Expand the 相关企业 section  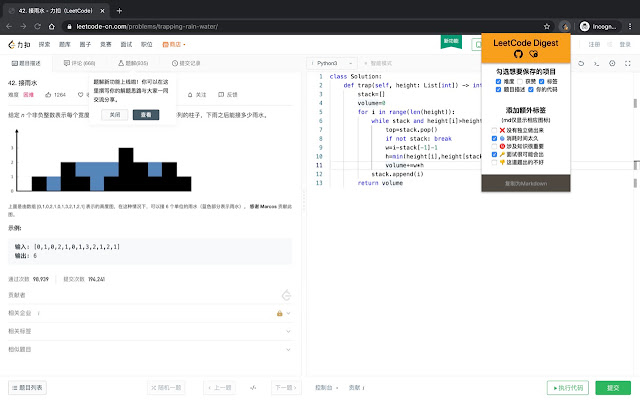(x=288, y=313)
